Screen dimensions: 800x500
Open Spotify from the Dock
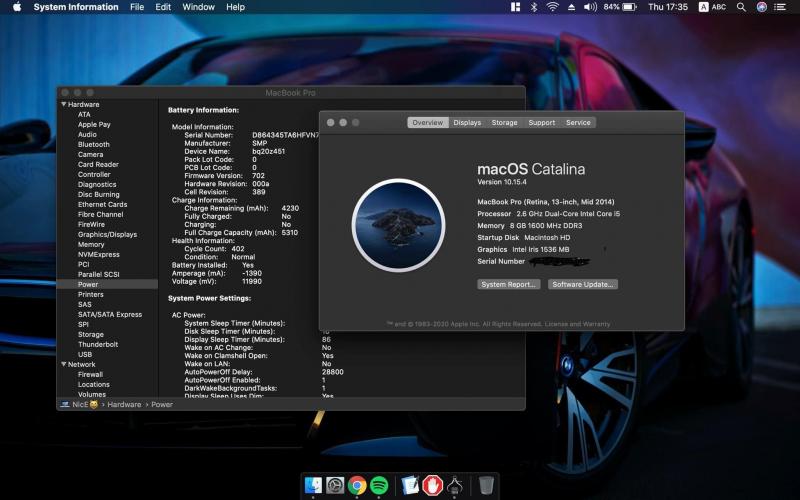tap(379, 485)
